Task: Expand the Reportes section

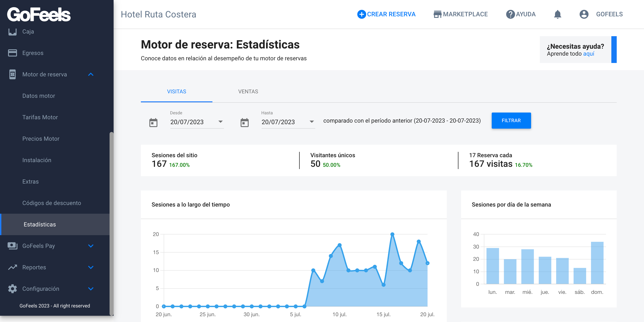Action: click(x=91, y=267)
